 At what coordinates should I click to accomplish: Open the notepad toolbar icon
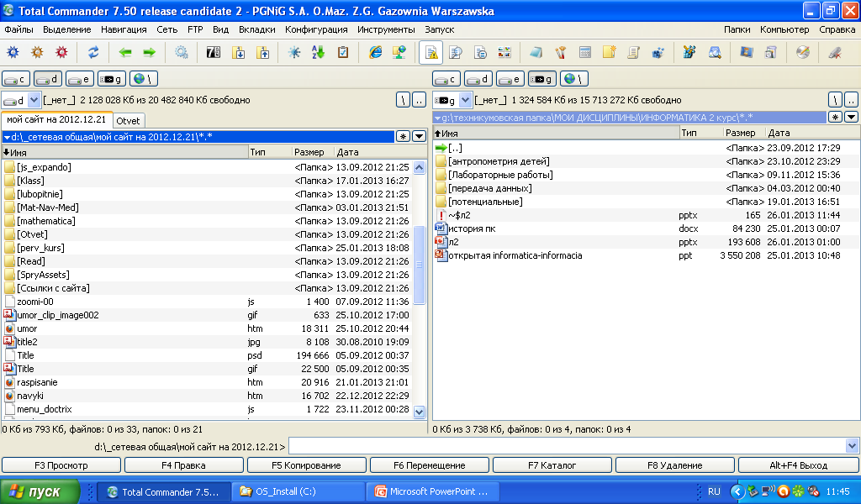point(536,53)
